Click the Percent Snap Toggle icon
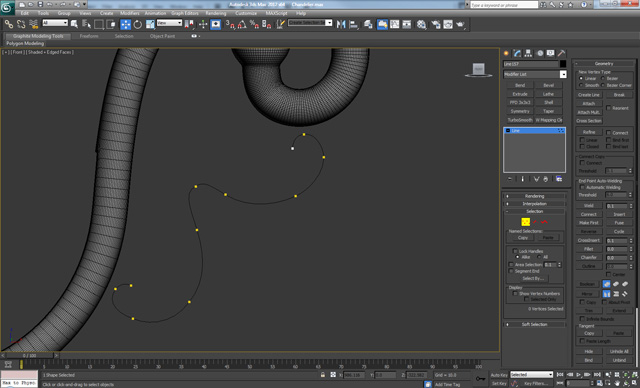 pos(254,24)
